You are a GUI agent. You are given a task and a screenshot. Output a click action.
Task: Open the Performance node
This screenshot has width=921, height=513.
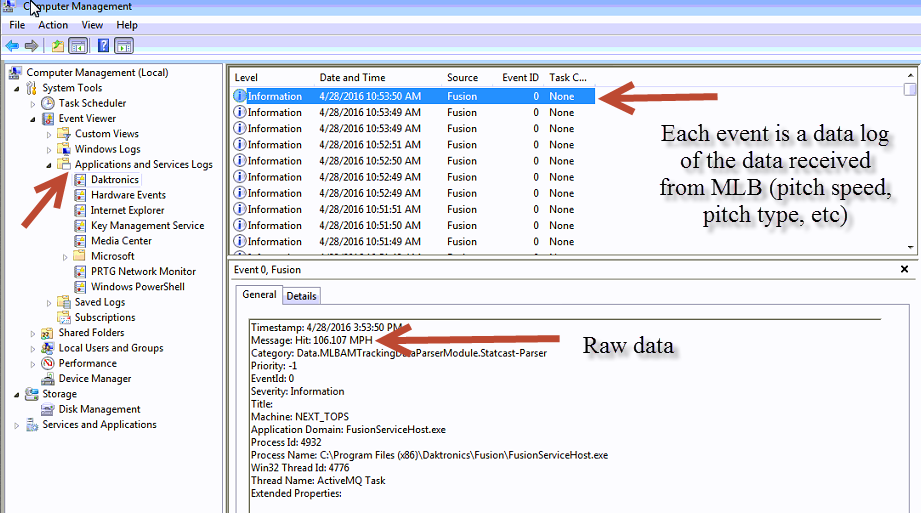click(87, 364)
